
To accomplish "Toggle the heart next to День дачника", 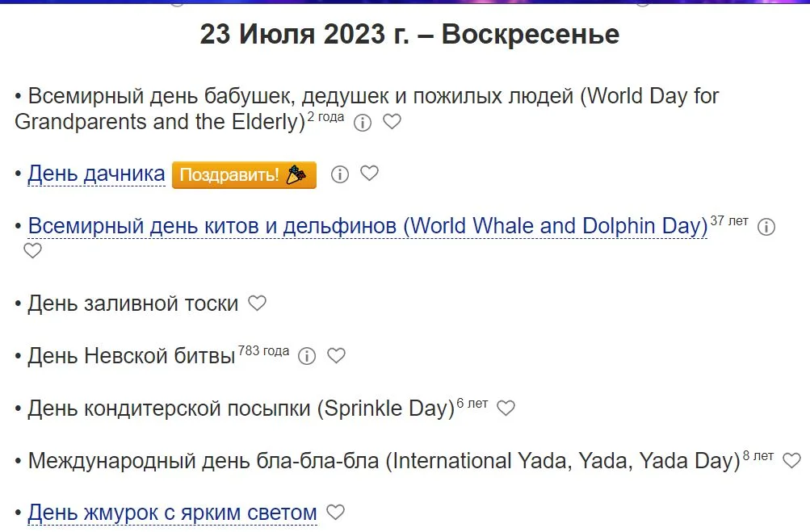I will 370,174.
